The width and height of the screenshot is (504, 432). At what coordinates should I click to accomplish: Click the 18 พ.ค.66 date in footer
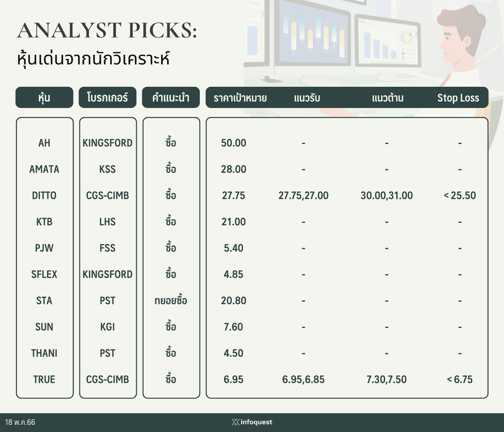click(20, 422)
